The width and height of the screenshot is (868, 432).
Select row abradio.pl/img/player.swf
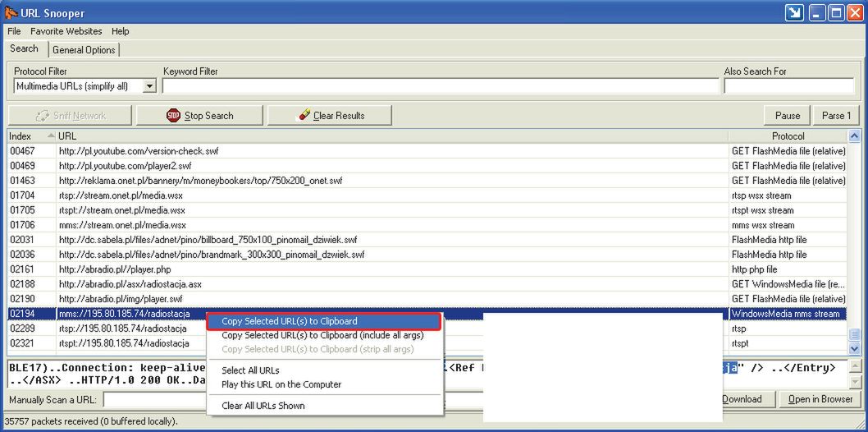click(427, 299)
